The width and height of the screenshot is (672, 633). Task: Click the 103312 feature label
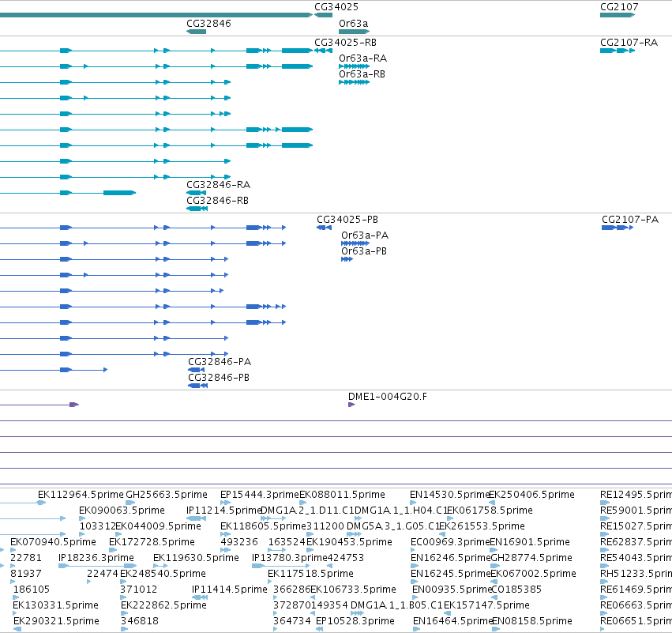click(97, 526)
